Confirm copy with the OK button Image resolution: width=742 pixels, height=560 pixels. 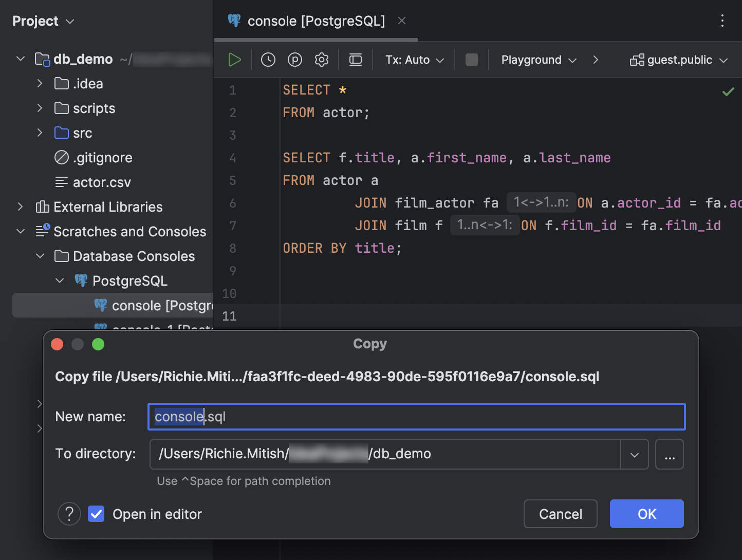coord(646,514)
